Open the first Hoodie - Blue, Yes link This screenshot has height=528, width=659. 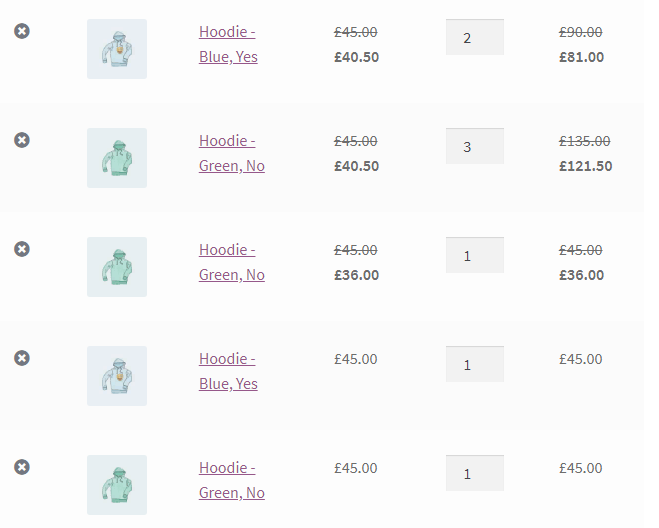228,44
